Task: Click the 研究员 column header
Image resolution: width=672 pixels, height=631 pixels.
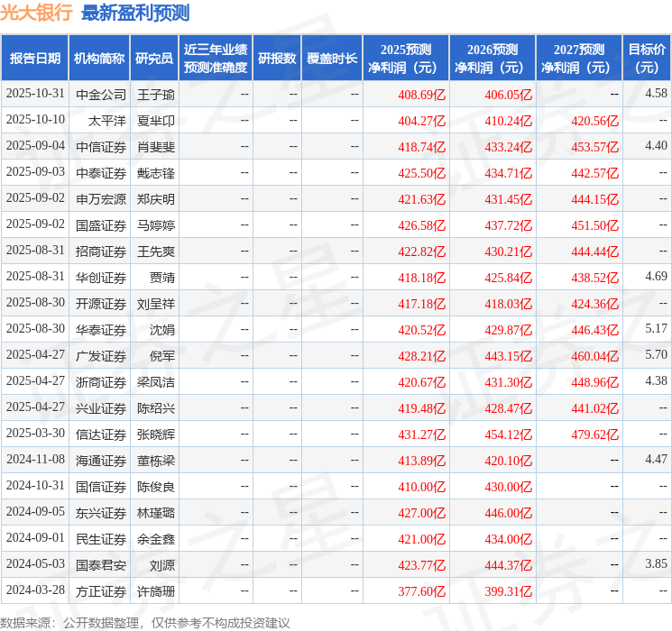Action: tap(154, 58)
